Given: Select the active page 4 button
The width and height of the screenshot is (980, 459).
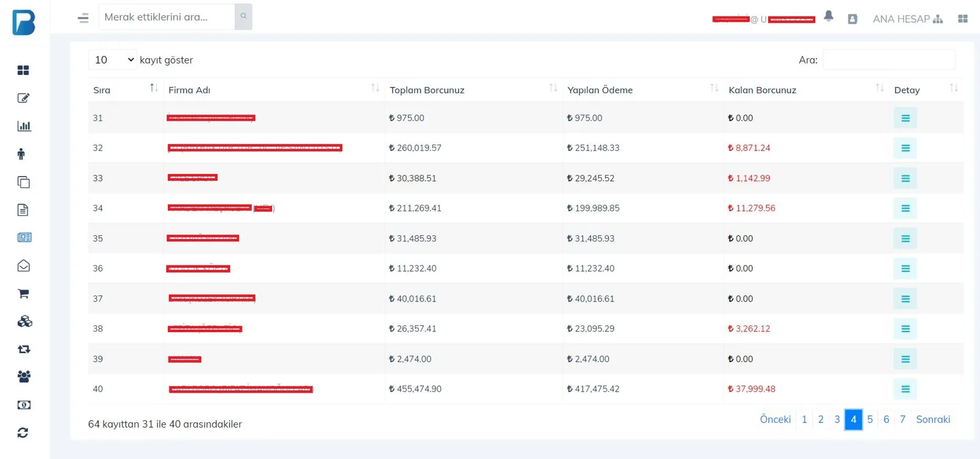Looking at the screenshot, I should (x=853, y=419).
